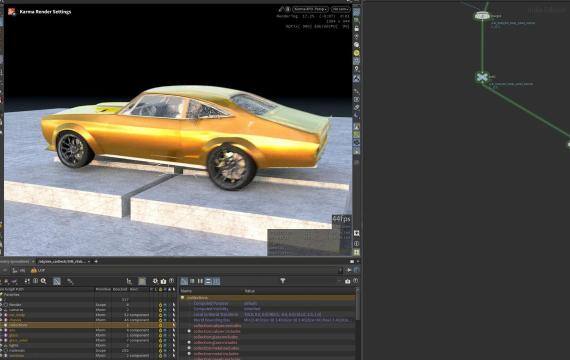Open the No cam camera dropdown
570x360 pixels.
tap(341, 9)
